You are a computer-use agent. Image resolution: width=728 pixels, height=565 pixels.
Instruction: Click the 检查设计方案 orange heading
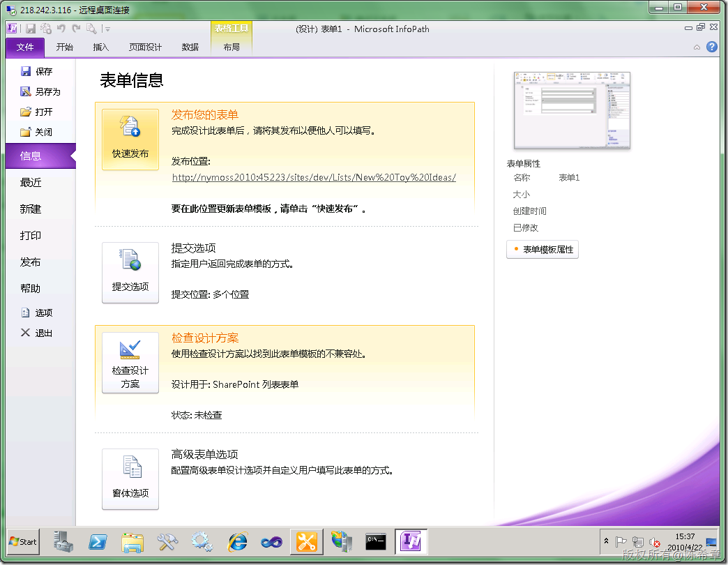pyautogui.click(x=205, y=338)
